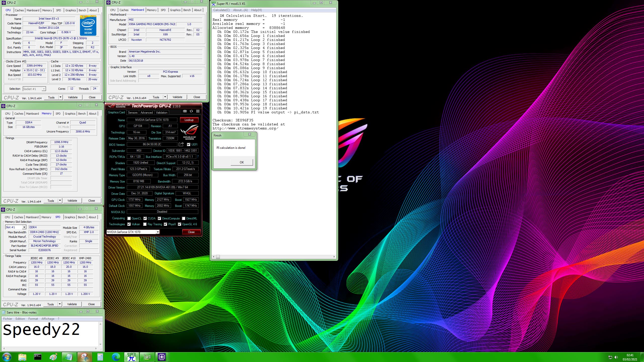Click the Show desktop strip on taskbar
Screen dimensions: 644x362
(x=642, y=357)
